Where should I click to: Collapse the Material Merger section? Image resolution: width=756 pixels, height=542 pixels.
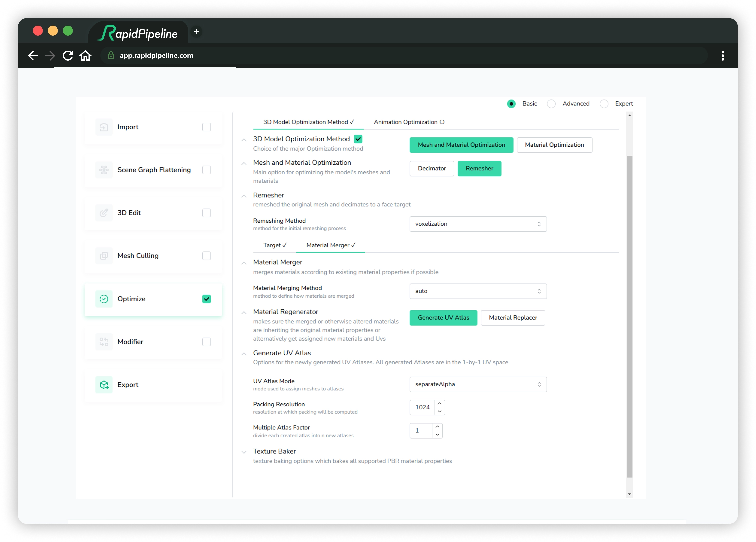(x=244, y=263)
